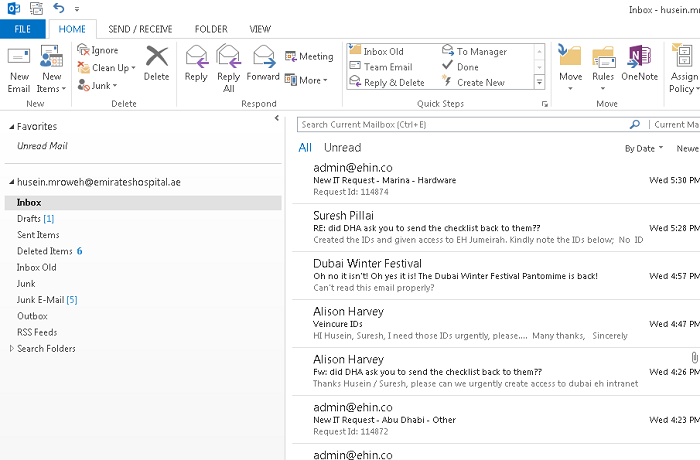This screenshot has width=700, height=460.
Task: Switch to the HOME tab
Action: 72,29
